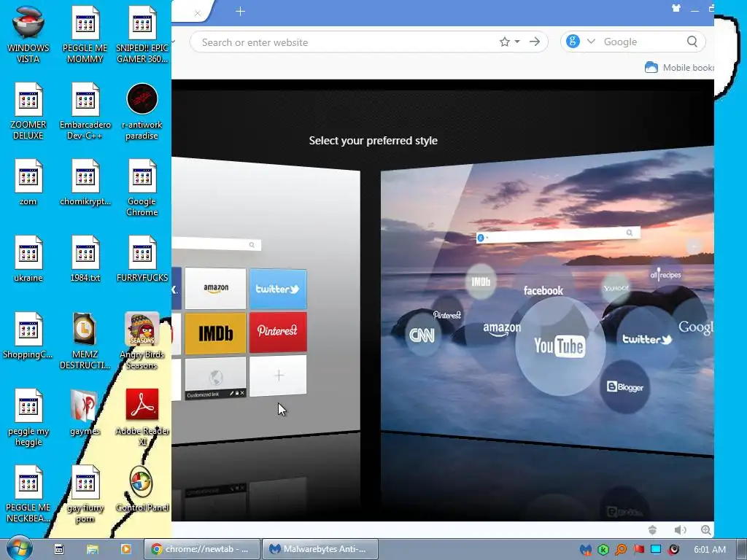Viewport: 747px width, 560px height.
Task: Select the chomikrypt desktop file
Action: (x=85, y=182)
